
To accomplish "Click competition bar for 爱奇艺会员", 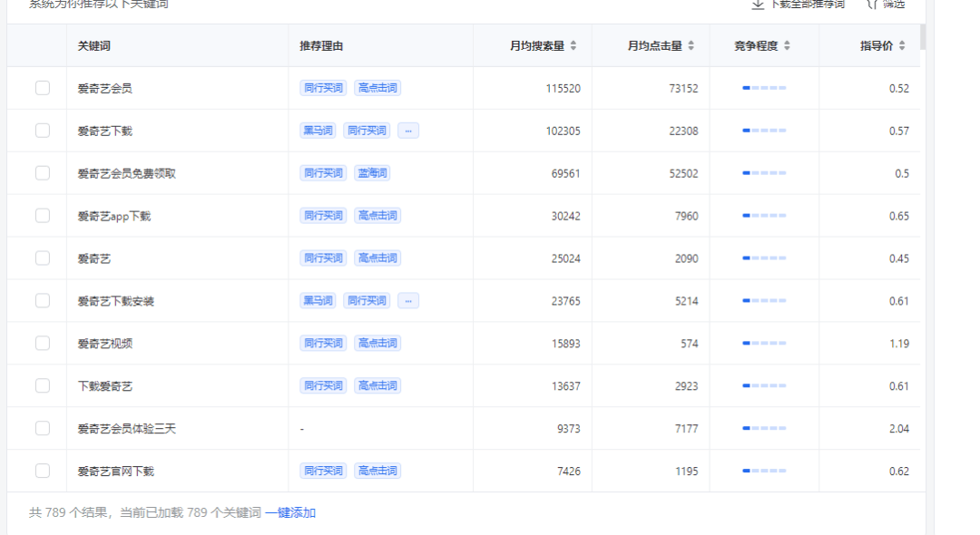I will tap(764, 88).
